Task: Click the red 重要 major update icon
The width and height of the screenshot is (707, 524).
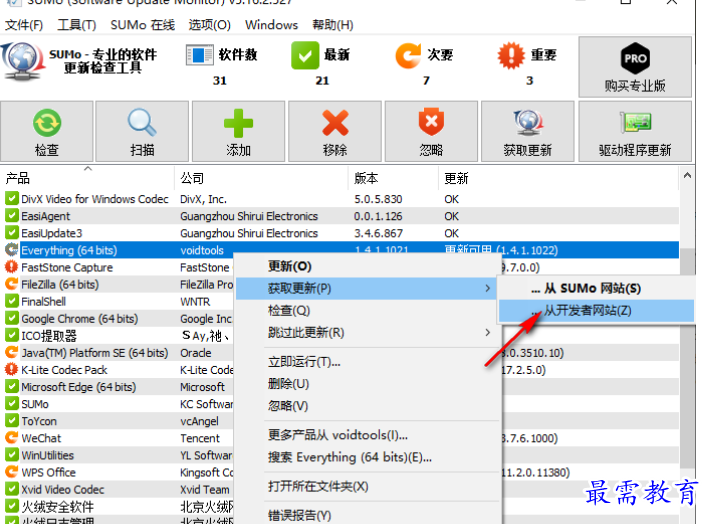Action: [x=511, y=55]
